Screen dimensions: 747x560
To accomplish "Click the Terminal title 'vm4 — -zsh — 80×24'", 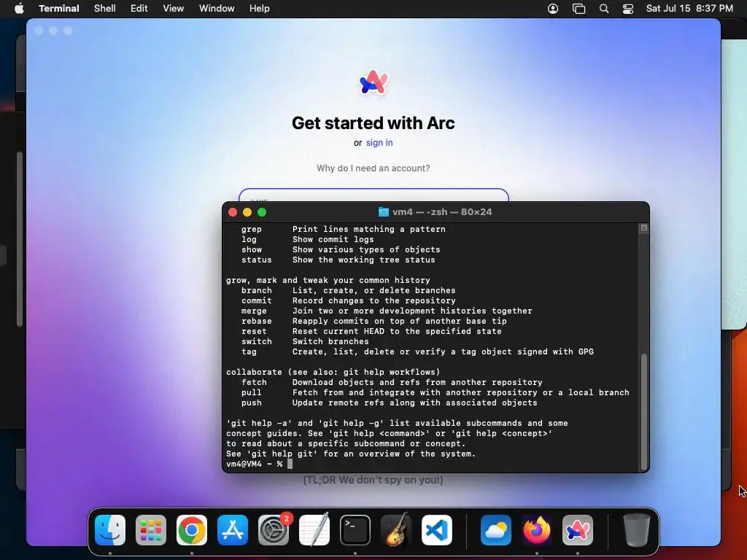I will [442, 212].
